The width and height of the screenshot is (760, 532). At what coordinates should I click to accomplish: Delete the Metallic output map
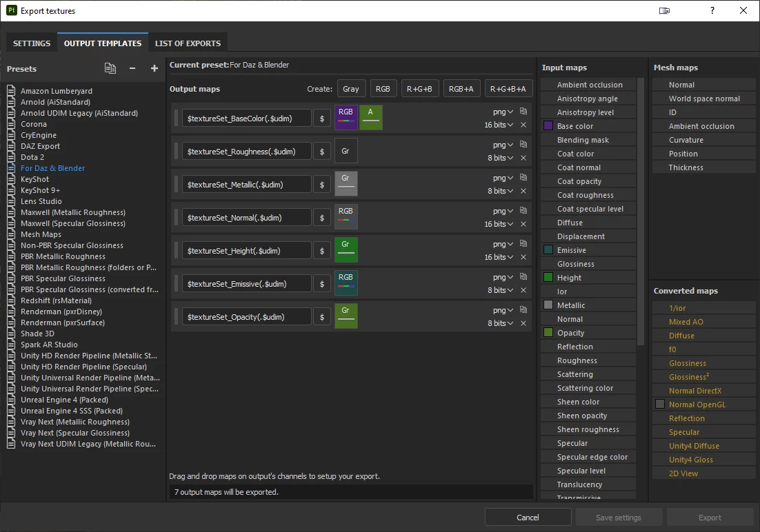(x=523, y=191)
